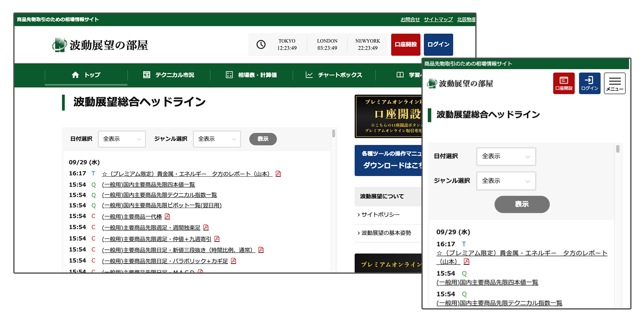
Task: Open desktop ジャンル選択 dropdown
Action: coord(217,139)
